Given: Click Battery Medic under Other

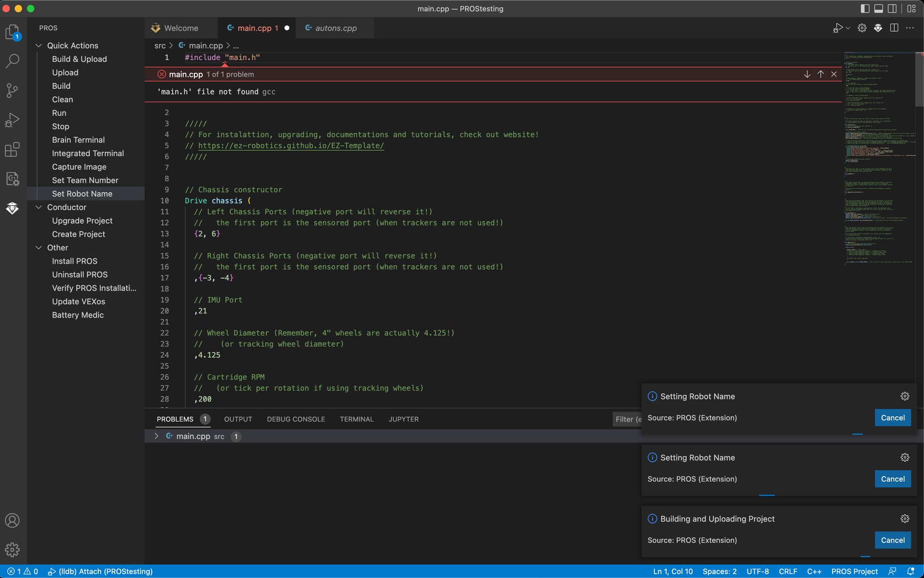Looking at the screenshot, I should pyautogui.click(x=78, y=315).
